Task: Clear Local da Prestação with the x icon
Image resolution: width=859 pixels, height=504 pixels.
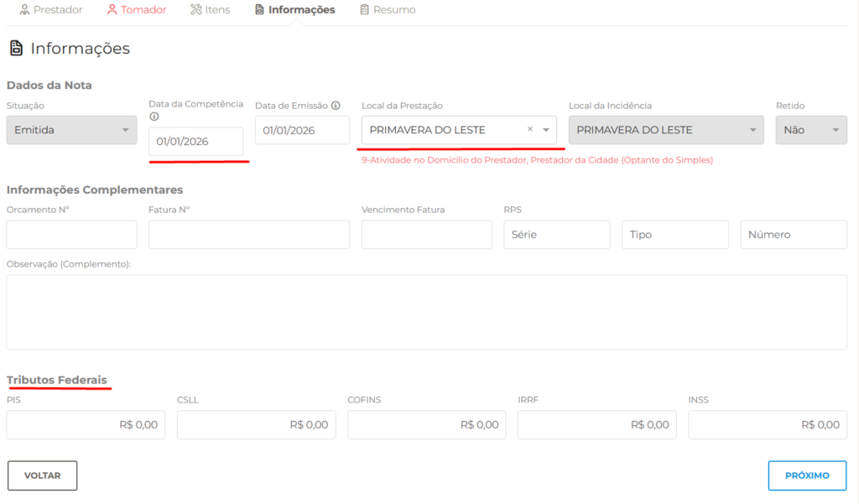Action: pyautogui.click(x=530, y=130)
